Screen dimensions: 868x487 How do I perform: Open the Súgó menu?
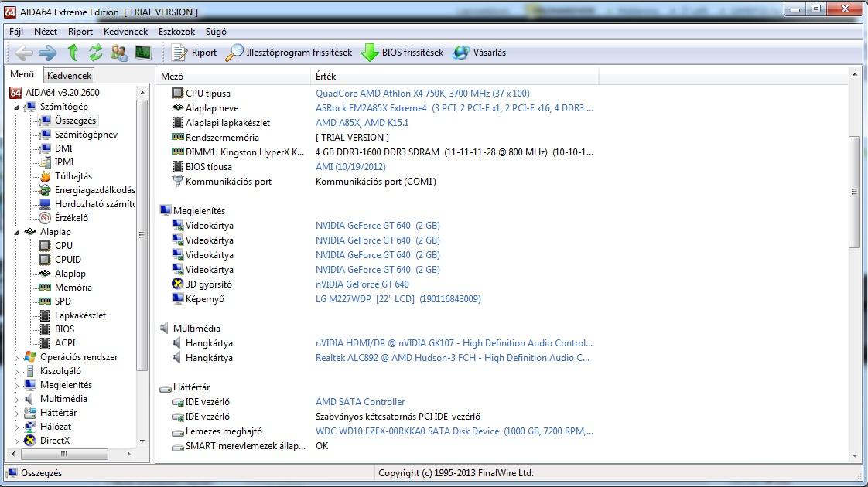coord(216,32)
